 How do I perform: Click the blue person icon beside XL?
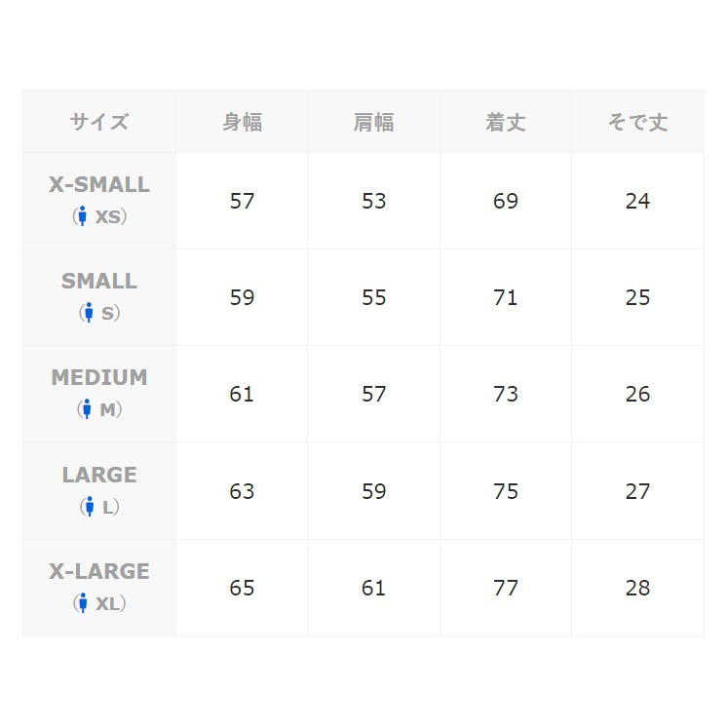point(83,603)
